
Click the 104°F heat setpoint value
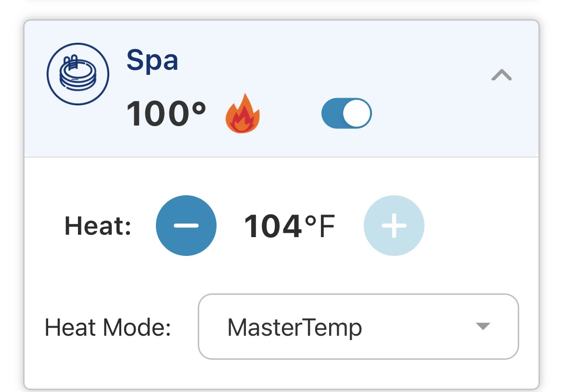tap(289, 226)
